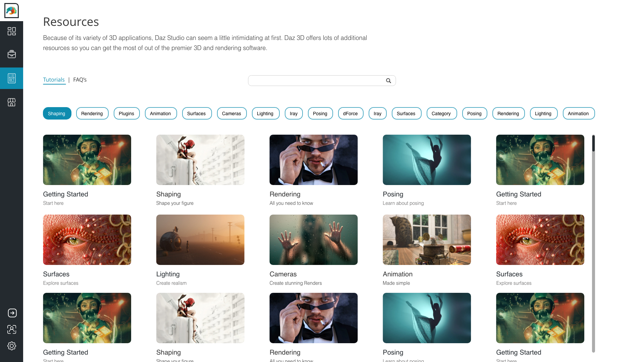
Task: Toggle the Plugins filter chip
Action: (x=126, y=114)
